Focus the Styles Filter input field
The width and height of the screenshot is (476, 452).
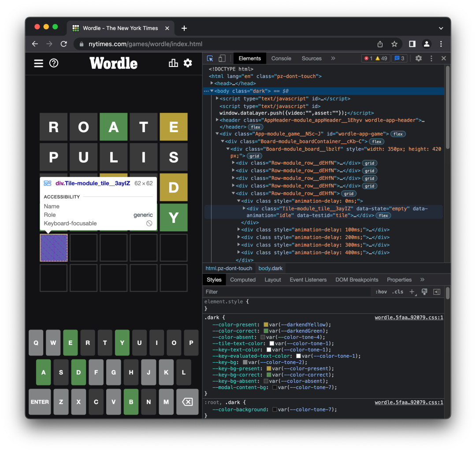point(287,292)
